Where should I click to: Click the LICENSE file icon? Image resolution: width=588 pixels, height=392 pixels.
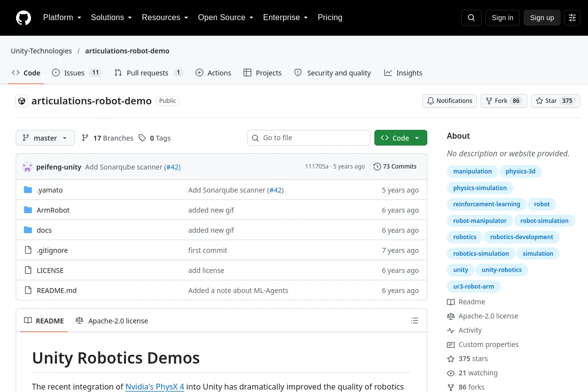(28, 270)
